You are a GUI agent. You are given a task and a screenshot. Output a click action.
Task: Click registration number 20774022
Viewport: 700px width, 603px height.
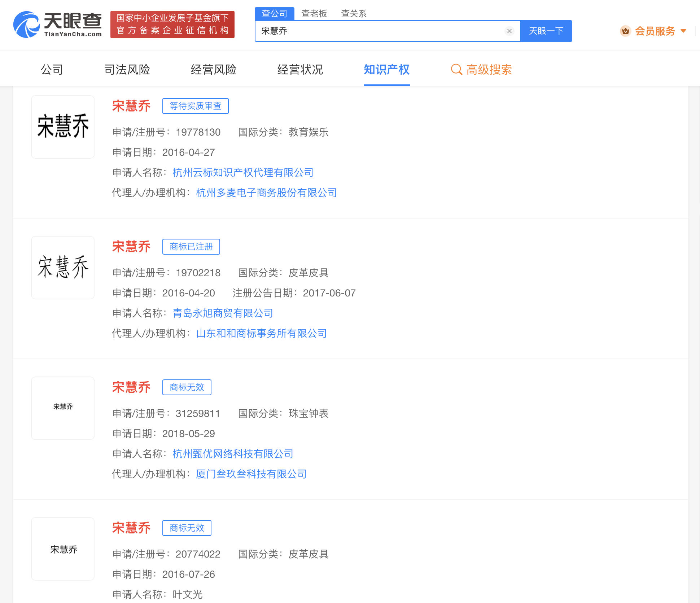(198, 554)
